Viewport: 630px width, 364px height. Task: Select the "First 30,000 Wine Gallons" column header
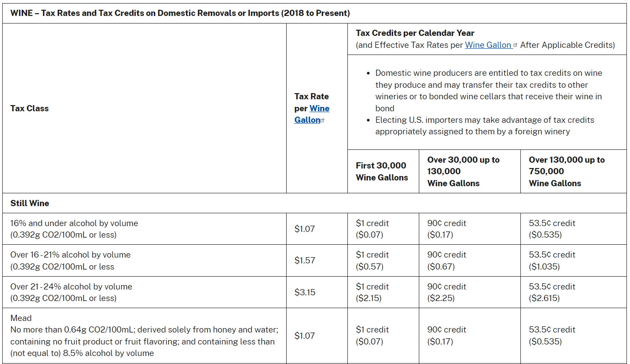point(382,171)
